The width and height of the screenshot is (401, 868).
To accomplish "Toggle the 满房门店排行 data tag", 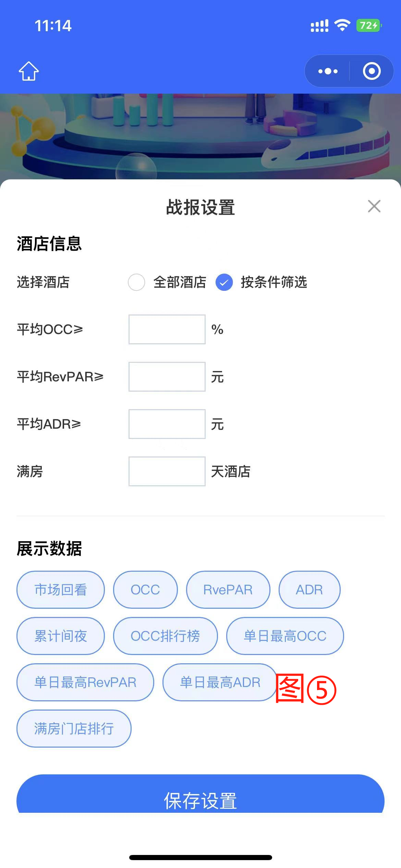I will click(74, 728).
